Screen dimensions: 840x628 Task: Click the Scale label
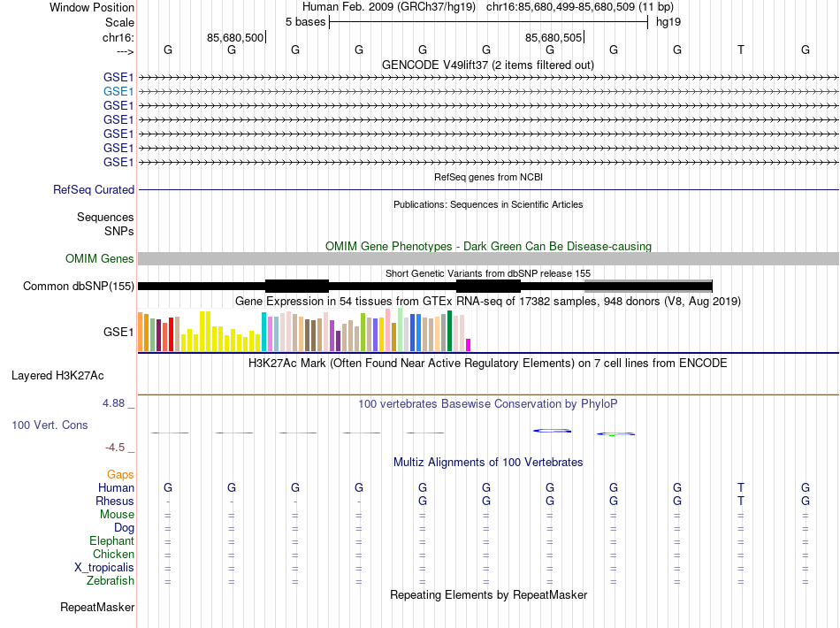click(x=120, y=22)
